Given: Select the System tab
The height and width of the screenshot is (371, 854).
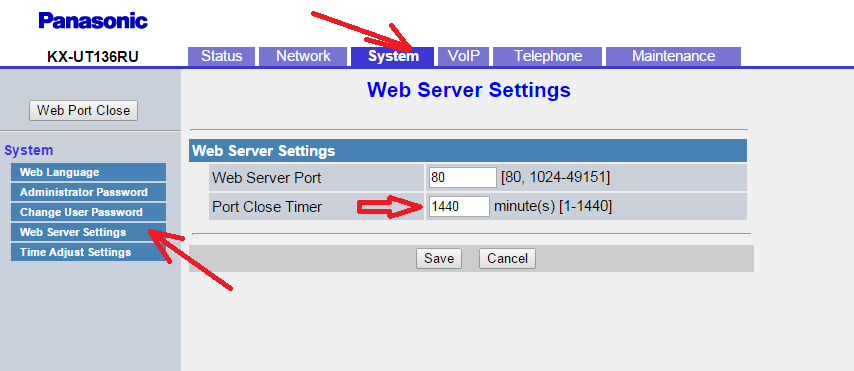Looking at the screenshot, I should point(393,56).
